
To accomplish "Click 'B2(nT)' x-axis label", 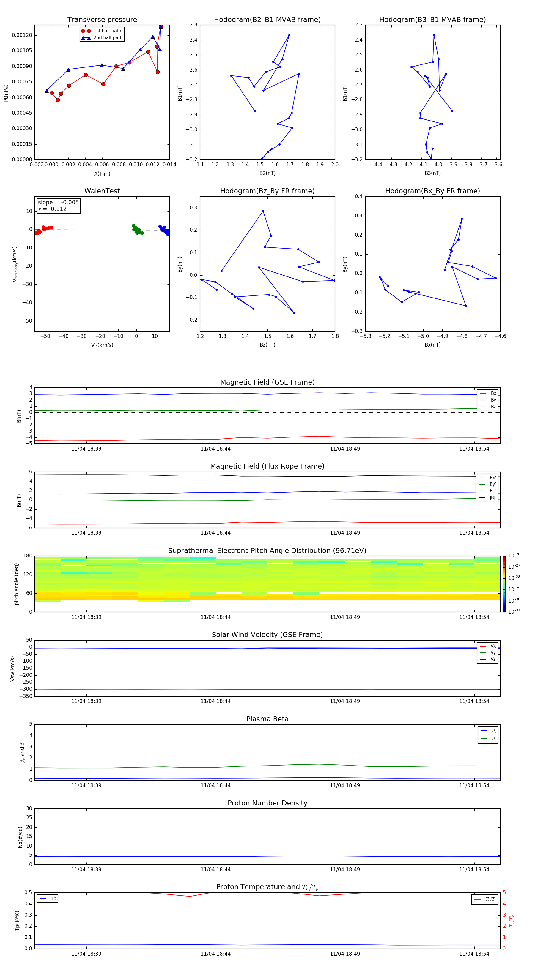I will point(267,173).
